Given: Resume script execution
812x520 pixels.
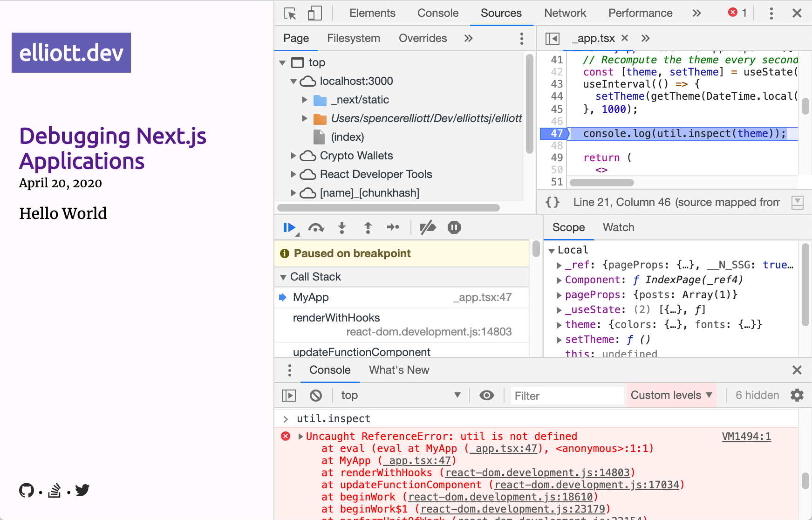Looking at the screenshot, I should tap(289, 228).
